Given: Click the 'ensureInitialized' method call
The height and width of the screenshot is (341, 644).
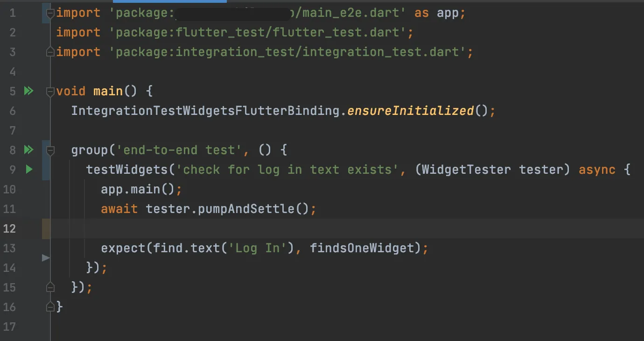Looking at the screenshot, I should pos(411,111).
